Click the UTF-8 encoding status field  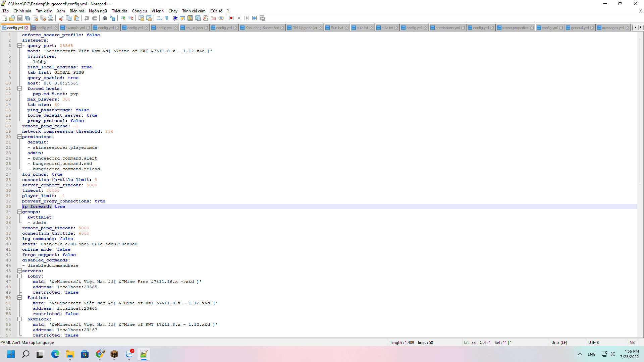pyautogui.click(x=593, y=343)
